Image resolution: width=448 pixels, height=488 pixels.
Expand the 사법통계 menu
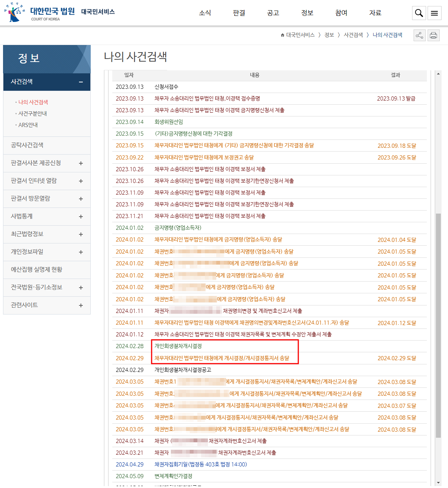click(81, 217)
